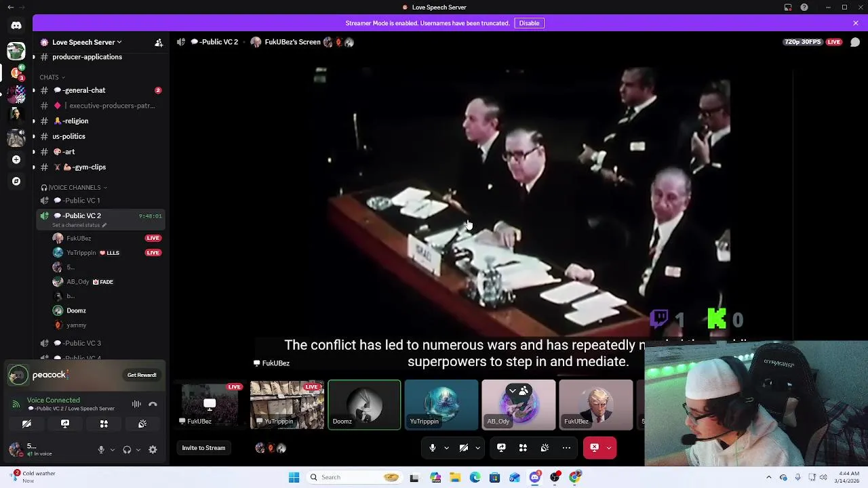
Task: Click share screen icon in stream control bar
Action: pos(501,448)
